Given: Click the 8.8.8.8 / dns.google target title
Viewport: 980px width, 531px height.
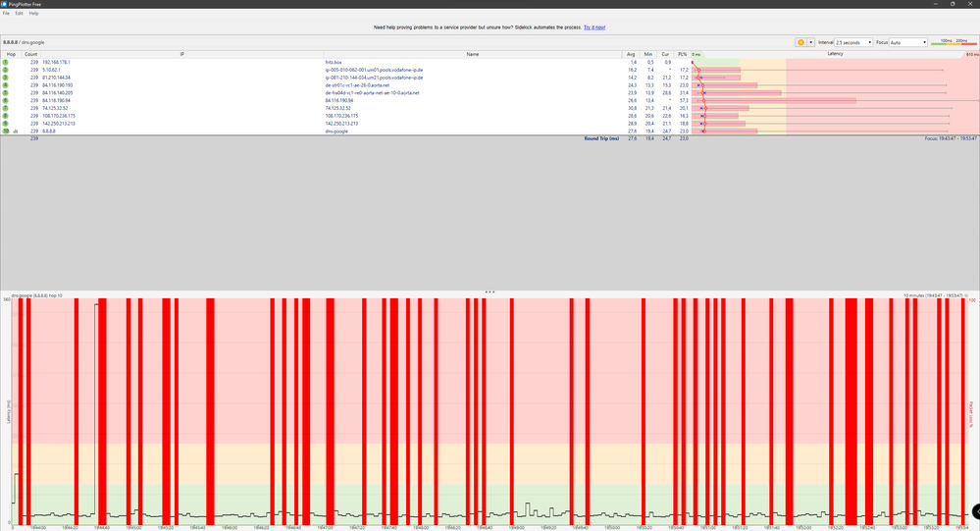Looking at the screenshot, I should tap(24, 42).
